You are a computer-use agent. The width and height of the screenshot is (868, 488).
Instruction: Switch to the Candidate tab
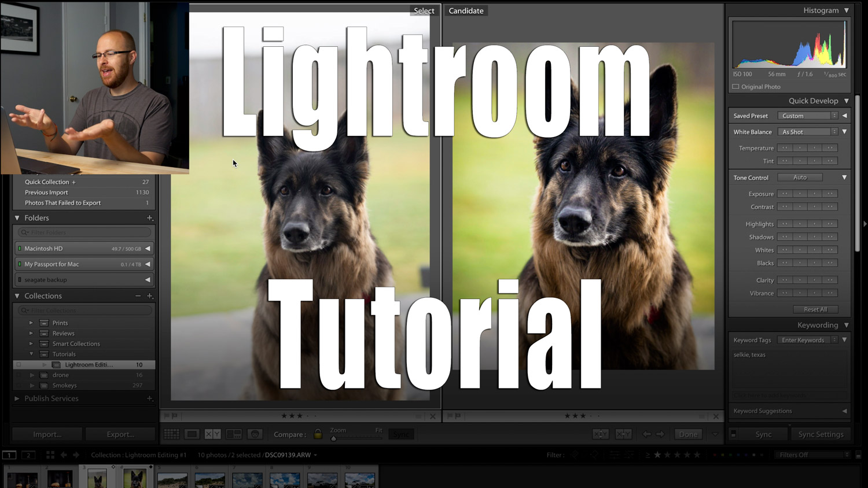point(466,10)
